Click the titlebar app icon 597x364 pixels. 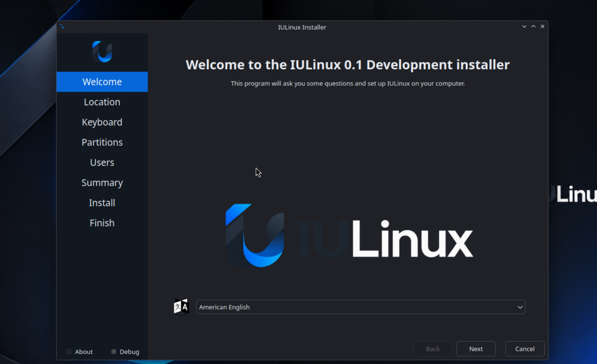62,26
